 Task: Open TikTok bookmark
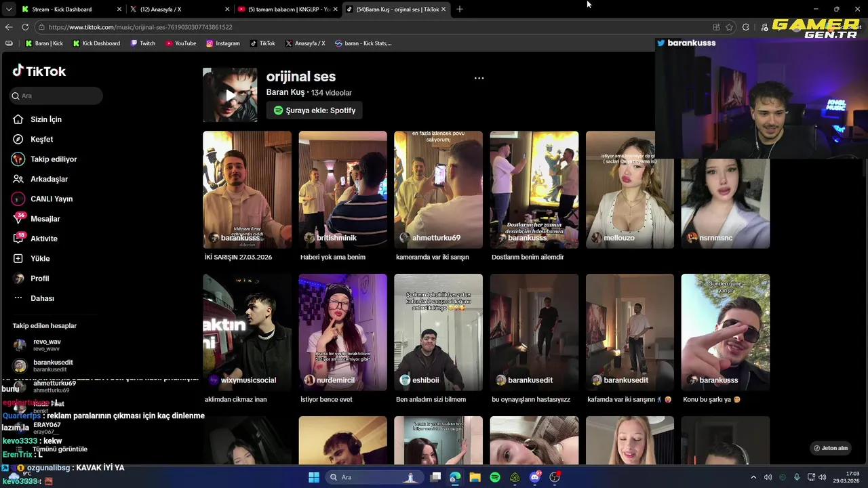coord(262,43)
